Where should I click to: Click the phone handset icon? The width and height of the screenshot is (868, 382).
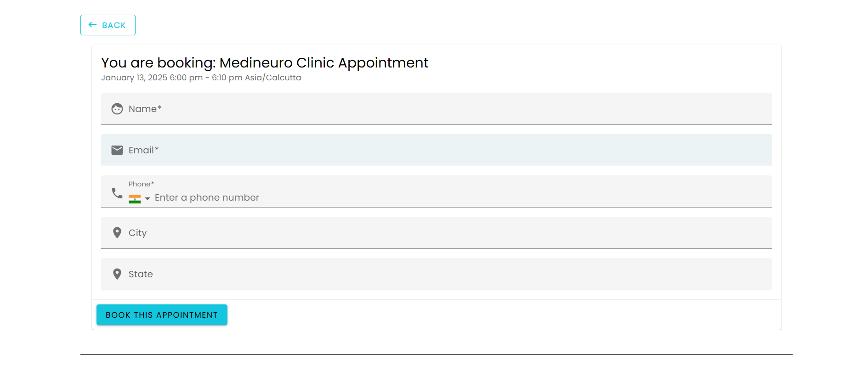(x=117, y=193)
